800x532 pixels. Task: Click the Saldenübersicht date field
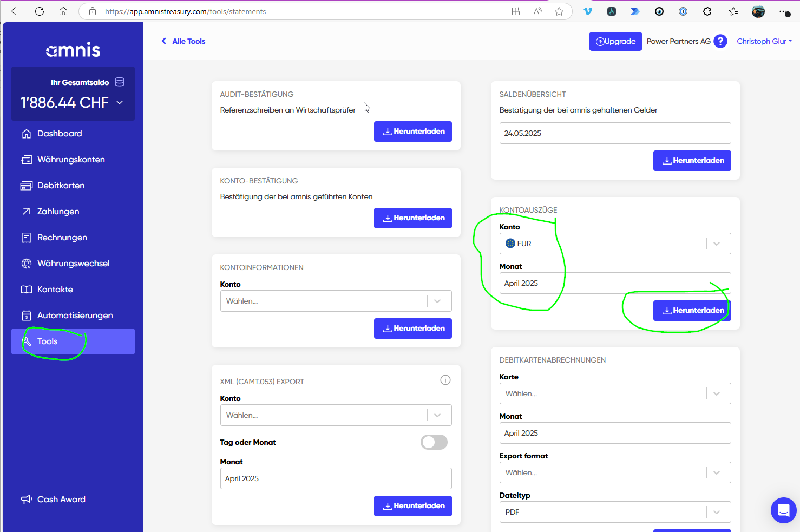click(615, 133)
